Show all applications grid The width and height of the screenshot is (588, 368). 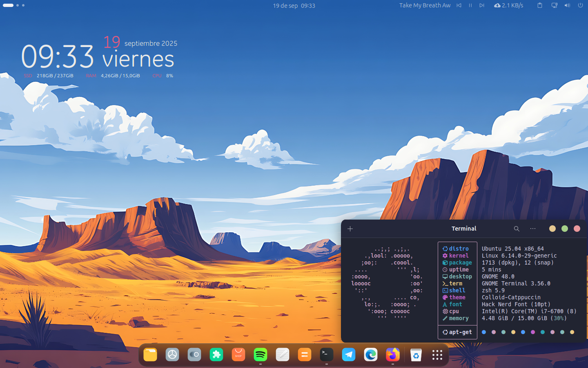click(437, 355)
